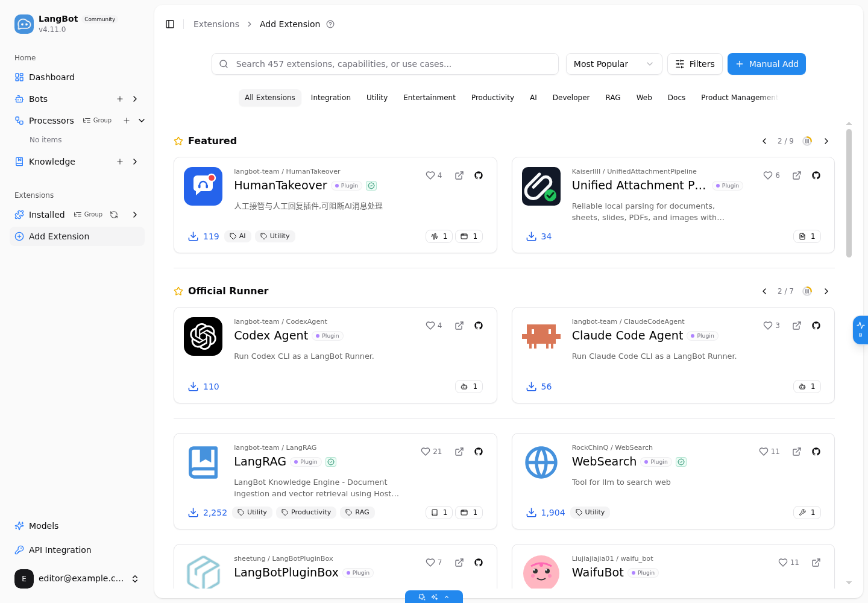Click the Codex Agent logo

pyautogui.click(x=203, y=336)
